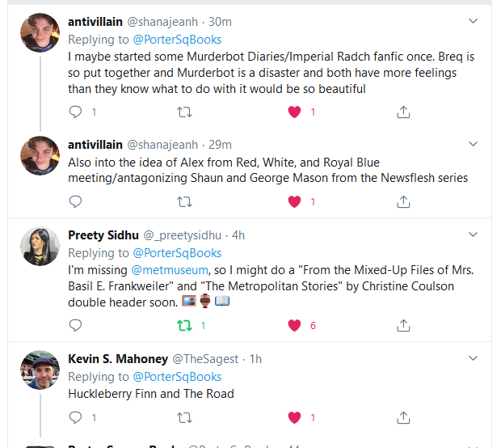This screenshot has height=448, width=501.
Task: Retweet Kevin S. Mahoney's Huckleberry Finn tweet
Action: [184, 418]
